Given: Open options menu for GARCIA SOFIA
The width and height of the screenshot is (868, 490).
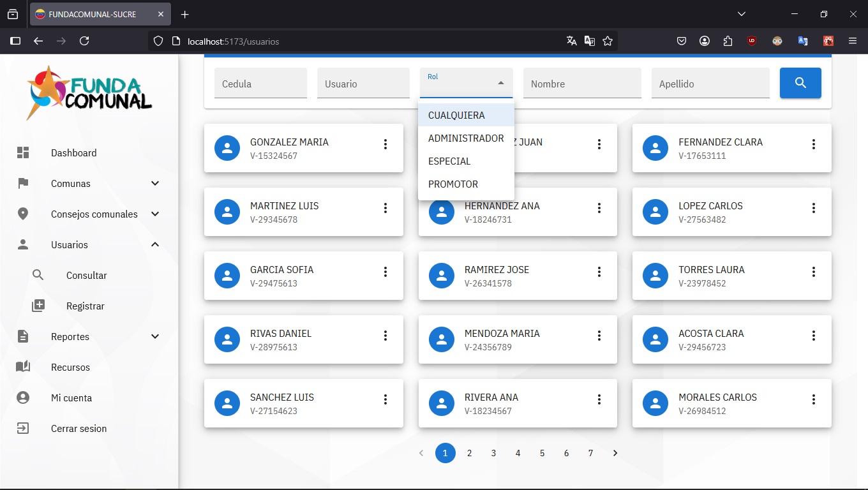Looking at the screenshot, I should 385,272.
